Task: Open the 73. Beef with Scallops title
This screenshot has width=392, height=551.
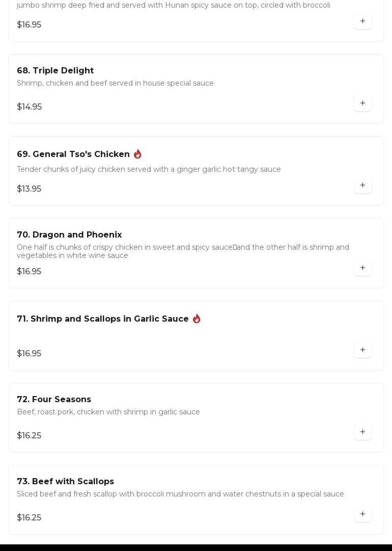Action: point(65,481)
